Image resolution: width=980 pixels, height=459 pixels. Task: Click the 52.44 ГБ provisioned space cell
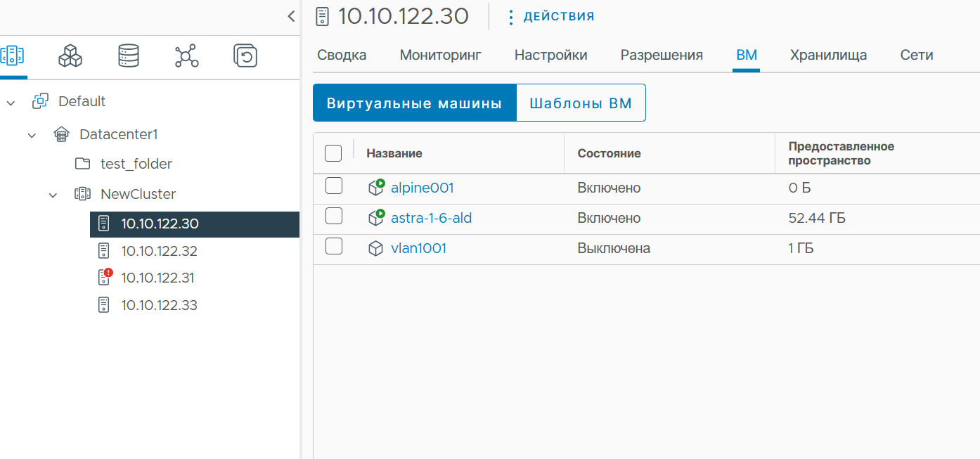[817, 218]
